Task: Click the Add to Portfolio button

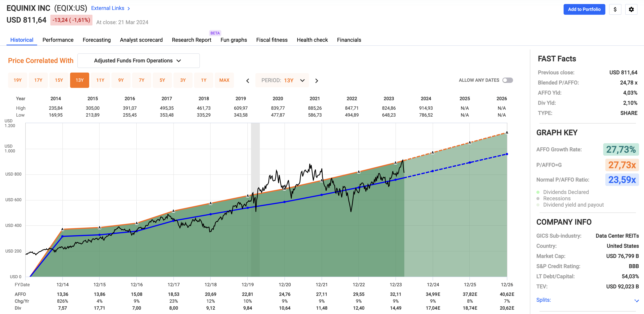Action: click(584, 9)
